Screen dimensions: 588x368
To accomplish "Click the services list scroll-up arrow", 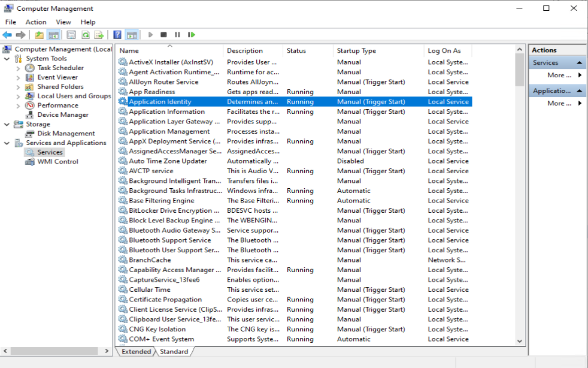I will click(x=519, y=49).
